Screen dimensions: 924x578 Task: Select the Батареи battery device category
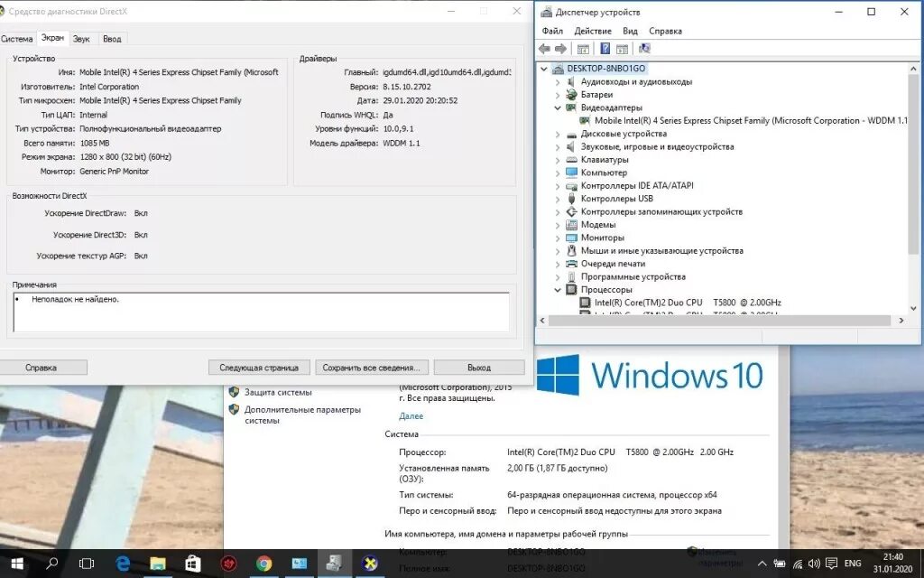[597, 94]
